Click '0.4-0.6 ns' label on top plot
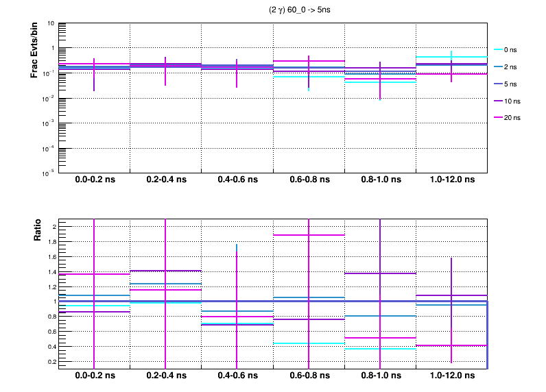 pos(237,180)
